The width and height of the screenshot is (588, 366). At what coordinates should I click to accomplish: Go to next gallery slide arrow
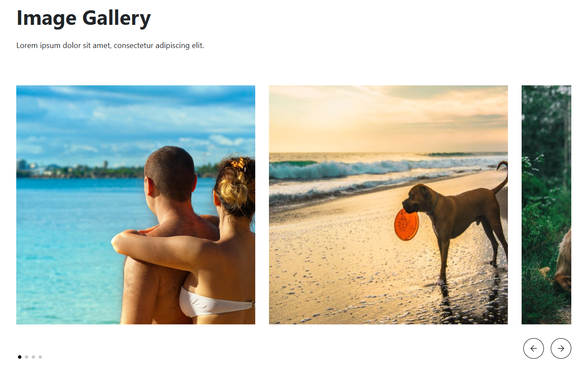561,348
